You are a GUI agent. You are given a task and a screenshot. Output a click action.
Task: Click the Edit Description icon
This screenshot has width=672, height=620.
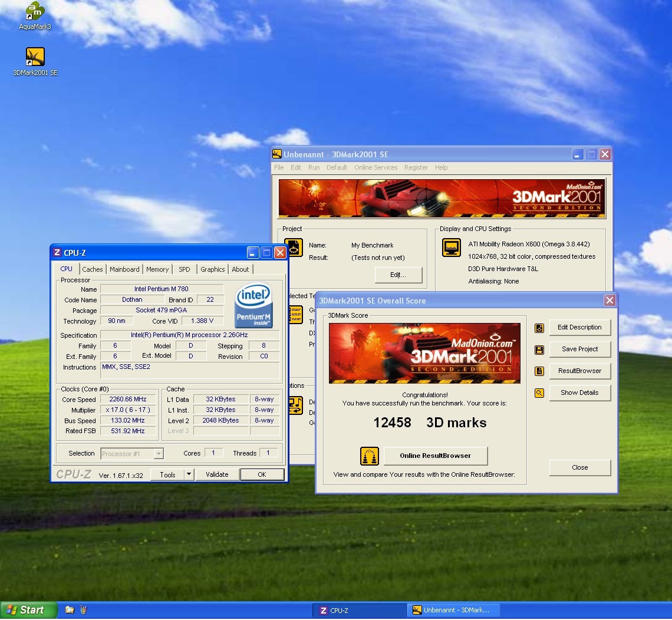(x=539, y=328)
